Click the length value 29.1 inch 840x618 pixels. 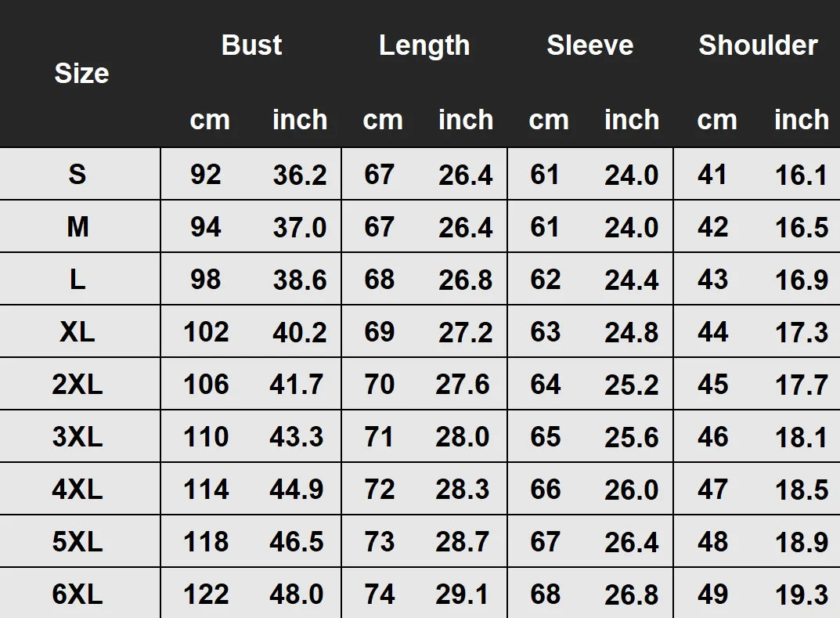pos(463,595)
